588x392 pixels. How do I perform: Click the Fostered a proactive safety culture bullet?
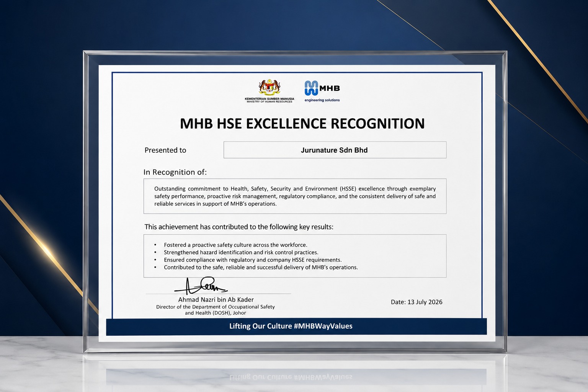pos(235,245)
